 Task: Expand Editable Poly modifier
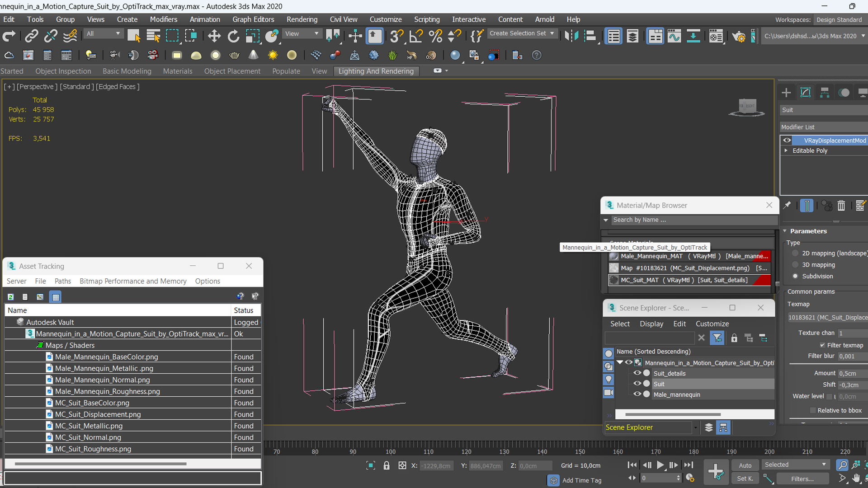[x=786, y=150]
